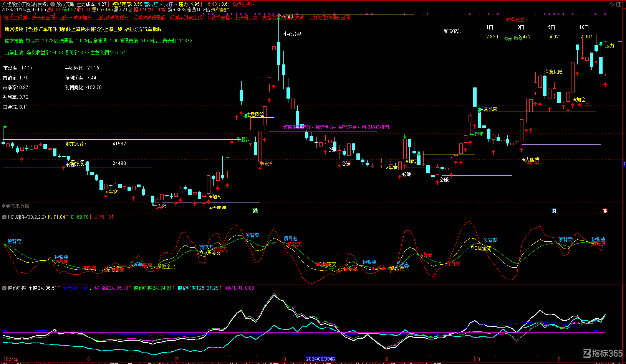
Task: Click the month 7 marker on time axis
Action: pyautogui.click(x=177, y=359)
